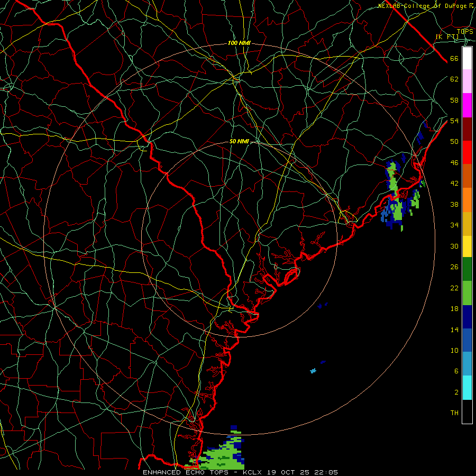The width and height of the screenshot is (476, 476).
Task: Click the "6" legend value
Action: click(x=456, y=371)
